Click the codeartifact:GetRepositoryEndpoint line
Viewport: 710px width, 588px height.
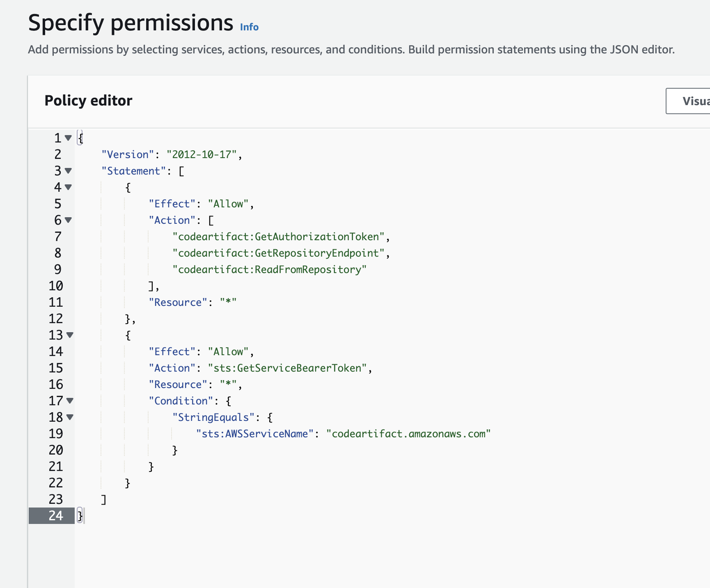pyautogui.click(x=279, y=253)
